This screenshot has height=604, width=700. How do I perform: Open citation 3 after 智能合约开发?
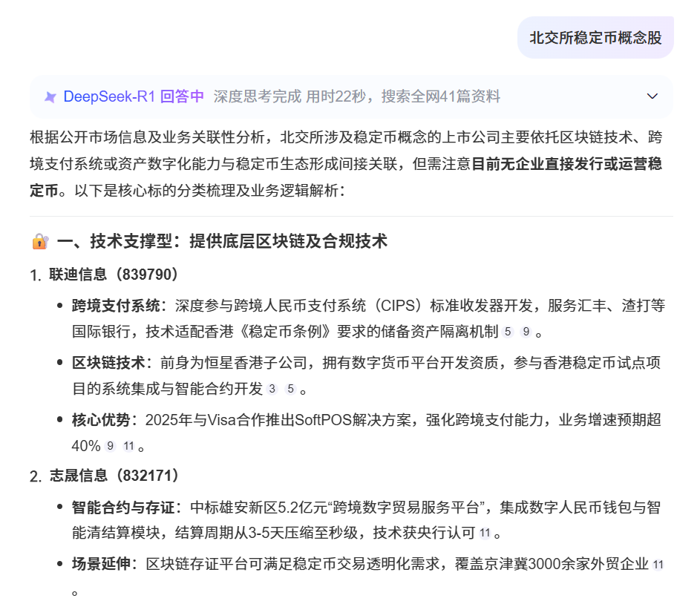tap(272, 389)
